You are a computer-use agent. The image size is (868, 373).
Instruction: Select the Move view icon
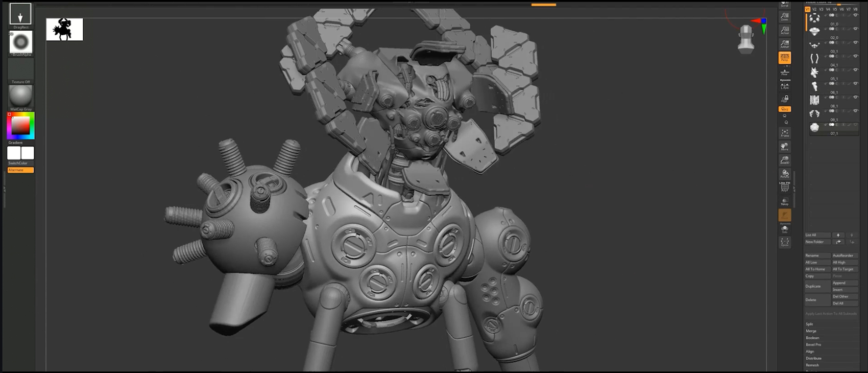(x=785, y=147)
